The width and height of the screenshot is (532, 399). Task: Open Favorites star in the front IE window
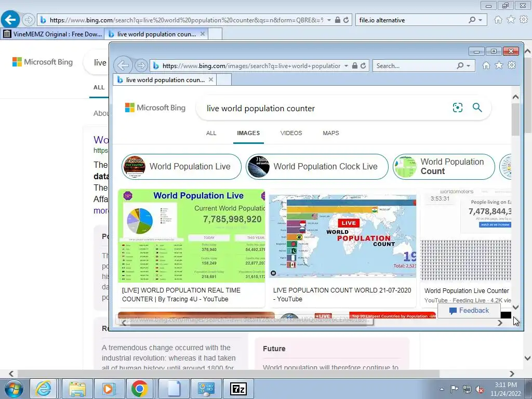pos(499,65)
